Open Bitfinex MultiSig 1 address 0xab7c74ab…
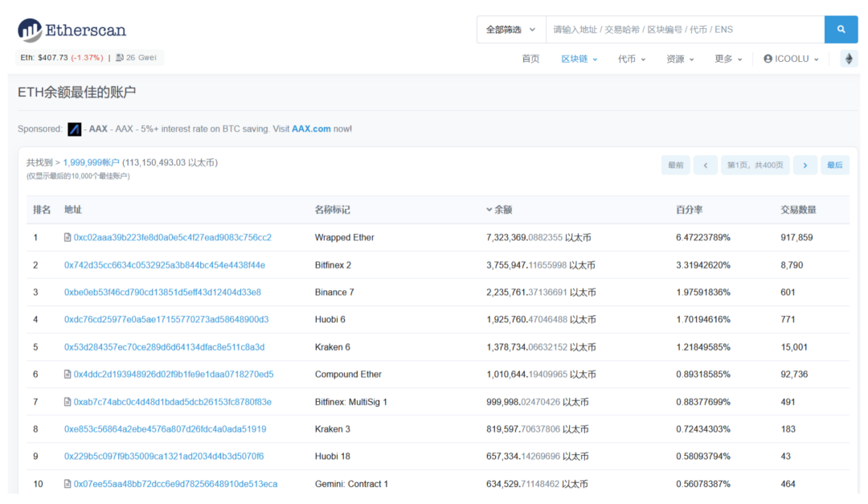The height and width of the screenshot is (504, 868). 173,402
